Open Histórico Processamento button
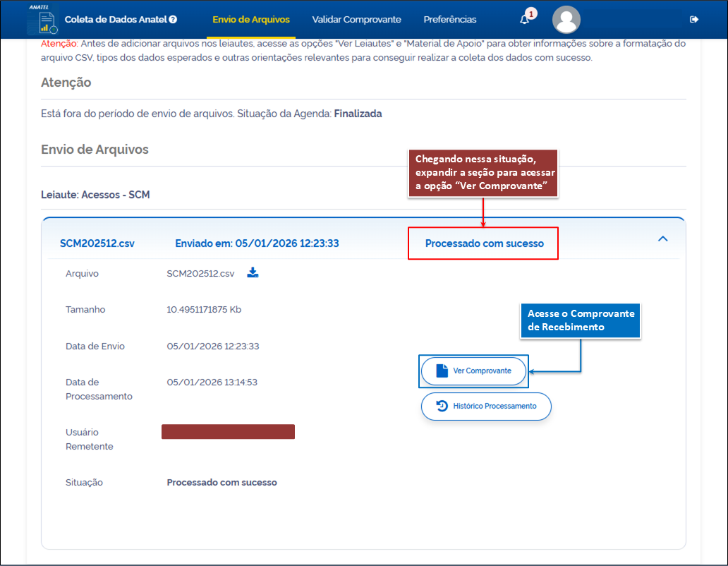This screenshot has width=728, height=566. tap(494, 406)
